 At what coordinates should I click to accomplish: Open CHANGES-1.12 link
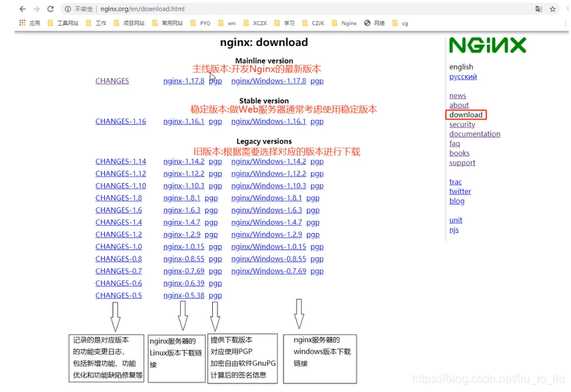[120, 173]
